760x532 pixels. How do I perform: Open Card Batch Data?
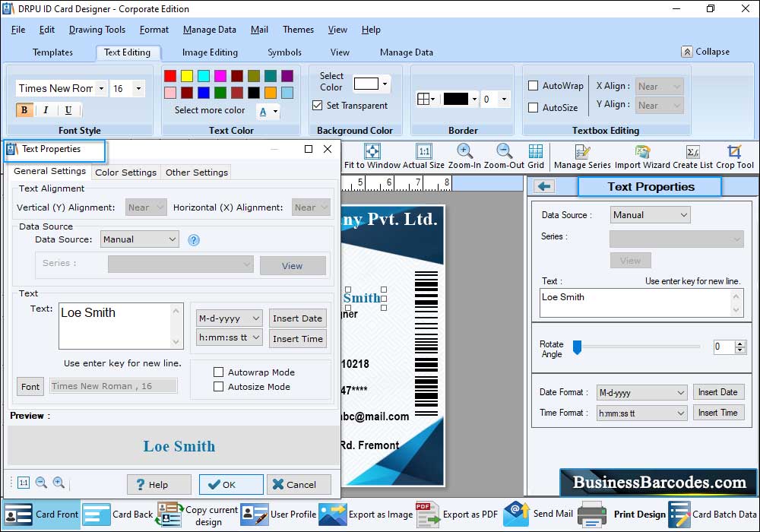pos(712,514)
